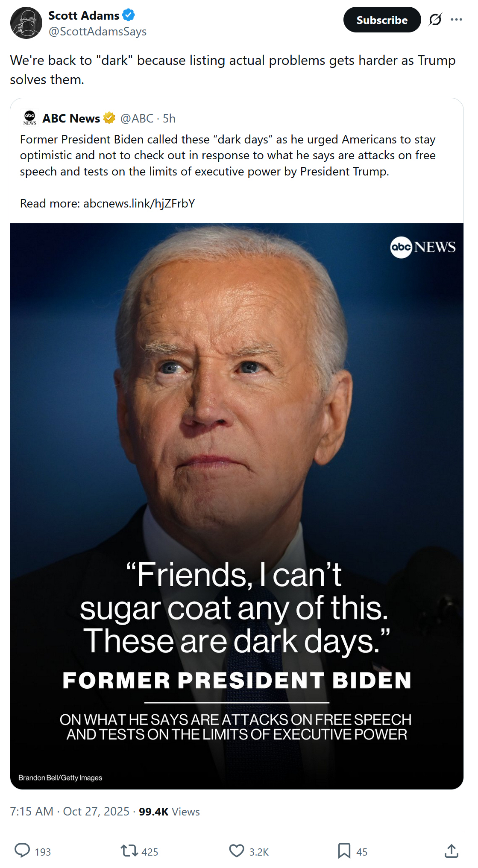Subscribe to Scott Adams
This screenshot has height=868, width=478.
tap(382, 20)
